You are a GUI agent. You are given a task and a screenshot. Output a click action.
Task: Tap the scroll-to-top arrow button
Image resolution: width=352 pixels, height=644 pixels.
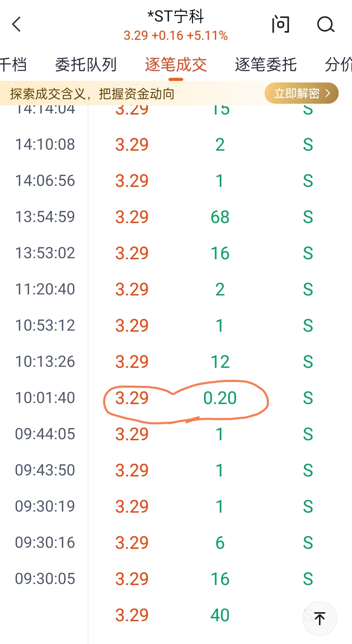[320, 619]
